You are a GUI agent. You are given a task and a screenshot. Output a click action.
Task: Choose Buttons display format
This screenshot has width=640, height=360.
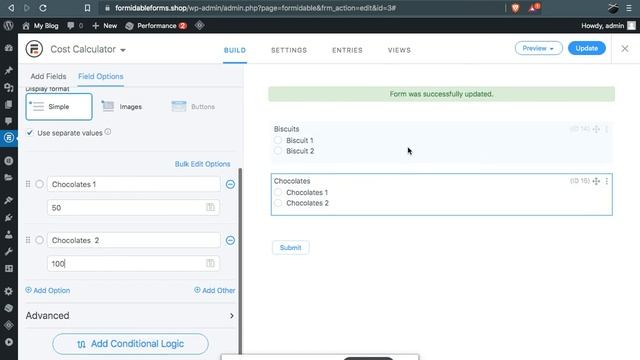193,107
